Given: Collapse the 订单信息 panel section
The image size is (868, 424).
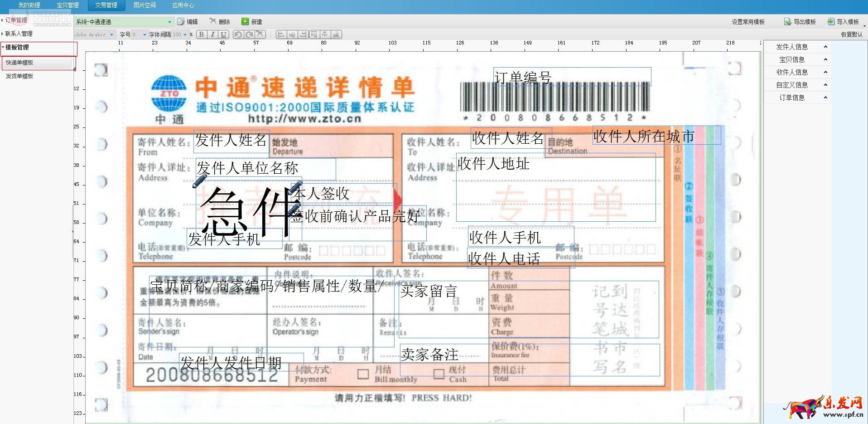Looking at the screenshot, I should click(x=825, y=97).
